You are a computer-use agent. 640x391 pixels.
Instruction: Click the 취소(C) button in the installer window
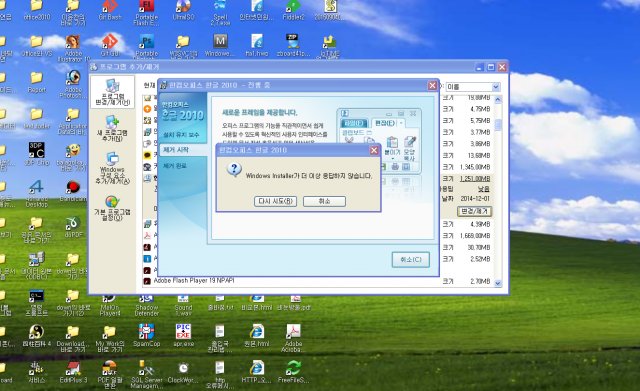coord(411,260)
